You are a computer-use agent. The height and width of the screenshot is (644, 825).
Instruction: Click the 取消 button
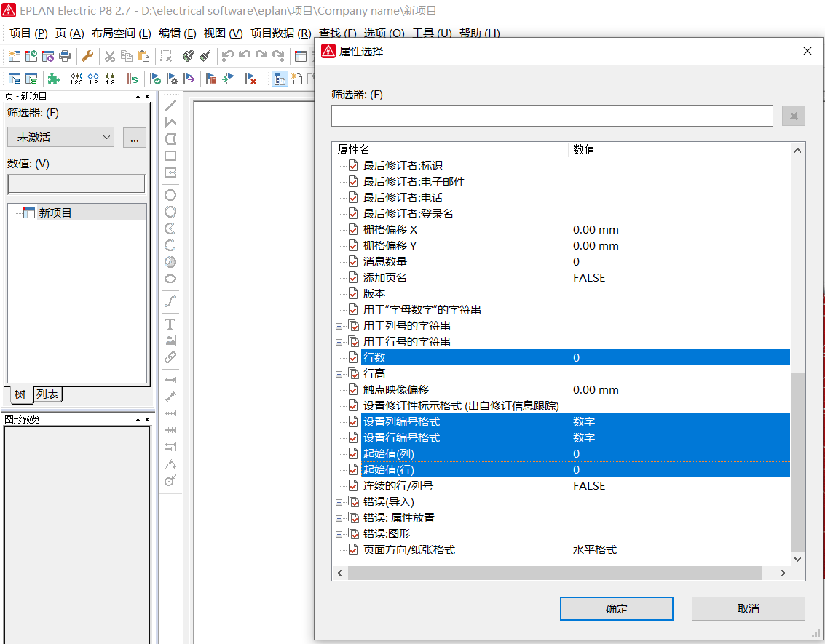tap(748, 609)
